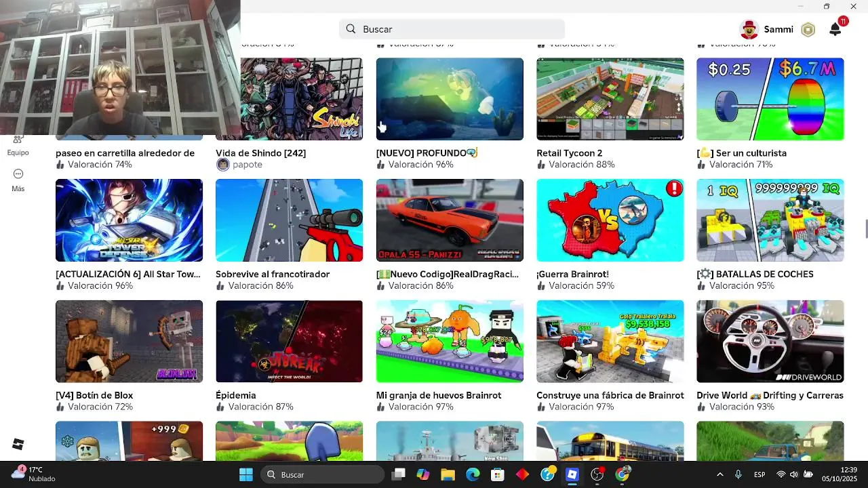This screenshot has width=868, height=488.
Task: Click the Windows taskbar Buscar box
Action: pyautogui.click(x=322, y=474)
